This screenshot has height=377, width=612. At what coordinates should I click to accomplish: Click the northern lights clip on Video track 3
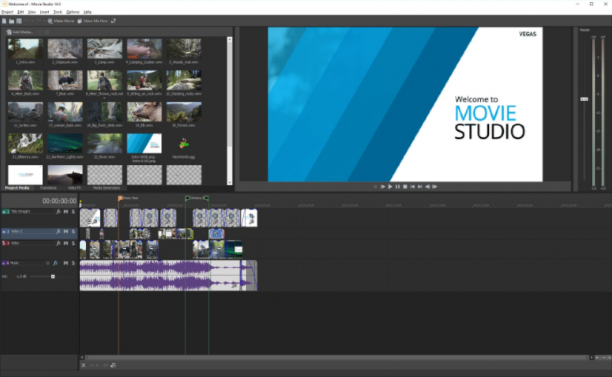pyautogui.click(x=233, y=250)
